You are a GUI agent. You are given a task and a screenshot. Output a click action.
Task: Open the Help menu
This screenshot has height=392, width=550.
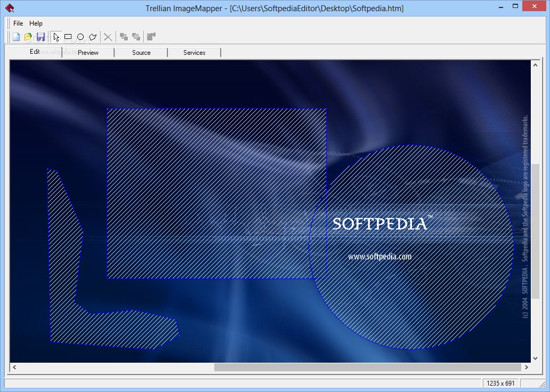point(36,23)
